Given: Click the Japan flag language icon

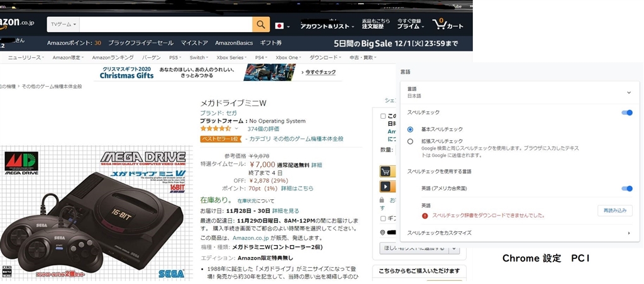Looking at the screenshot, I should click(279, 26).
